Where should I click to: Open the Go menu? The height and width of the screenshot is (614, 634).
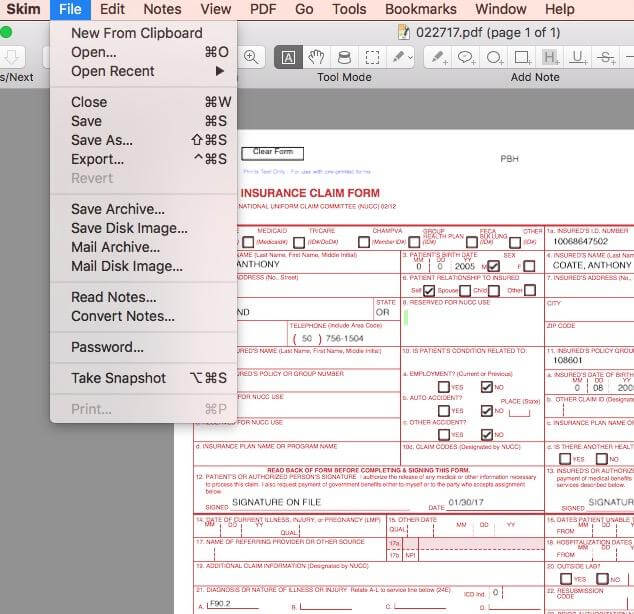pos(304,9)
